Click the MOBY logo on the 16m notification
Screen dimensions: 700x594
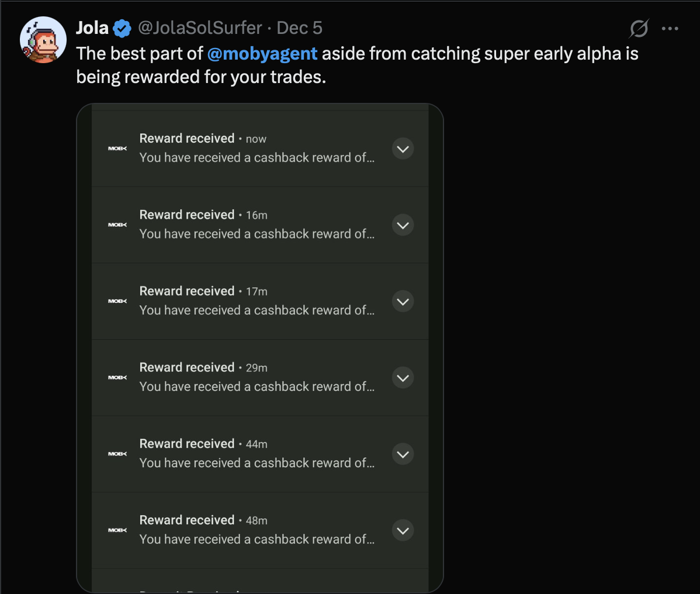tap(117, 225)
